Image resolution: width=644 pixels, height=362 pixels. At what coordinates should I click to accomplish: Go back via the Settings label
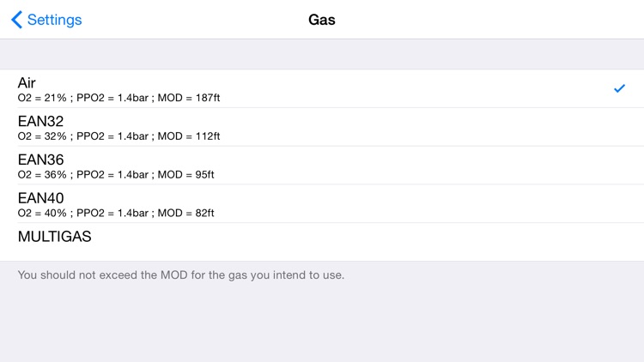pos(54,20)
